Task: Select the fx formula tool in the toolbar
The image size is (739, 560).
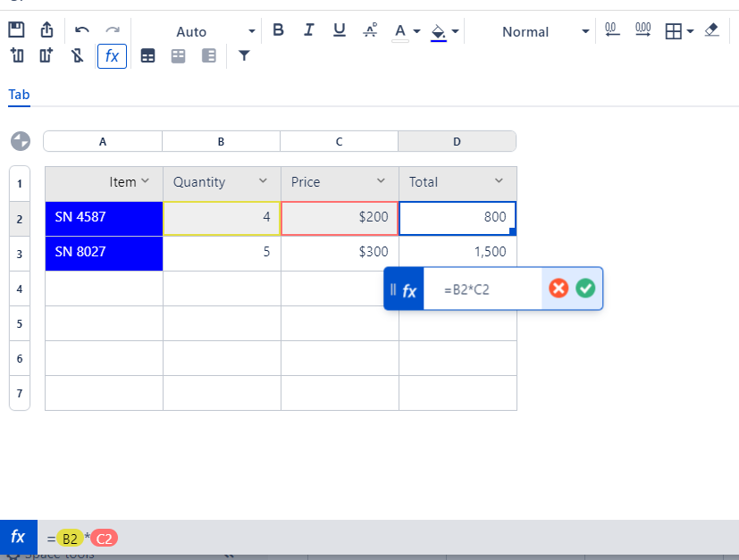Action: click(112, 55)
